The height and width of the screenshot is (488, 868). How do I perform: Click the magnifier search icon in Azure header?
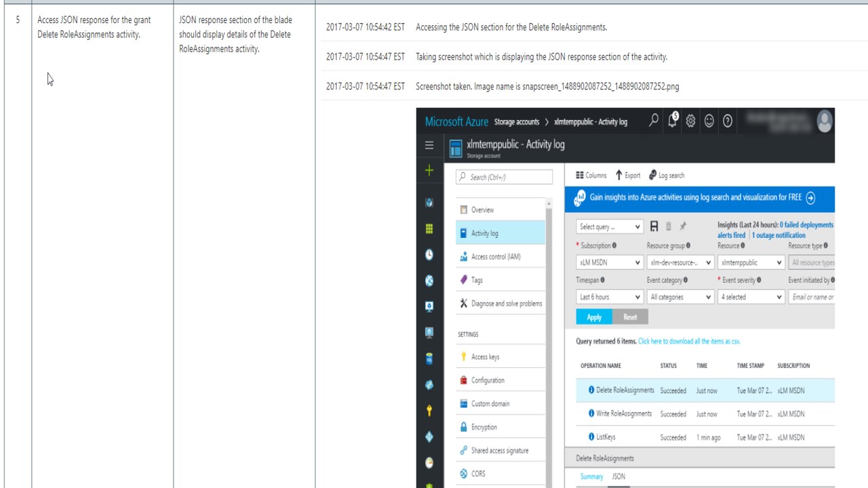(654, 121)
